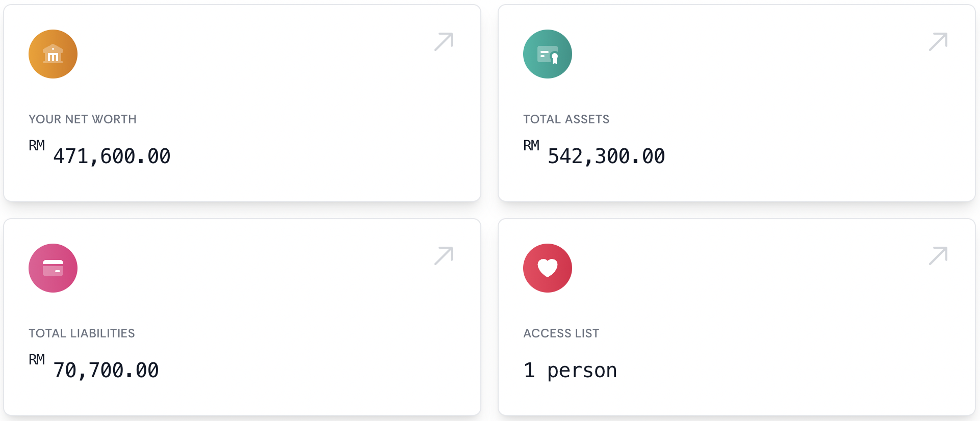Click the RM currency label in liabilities card

coord(37,360)
